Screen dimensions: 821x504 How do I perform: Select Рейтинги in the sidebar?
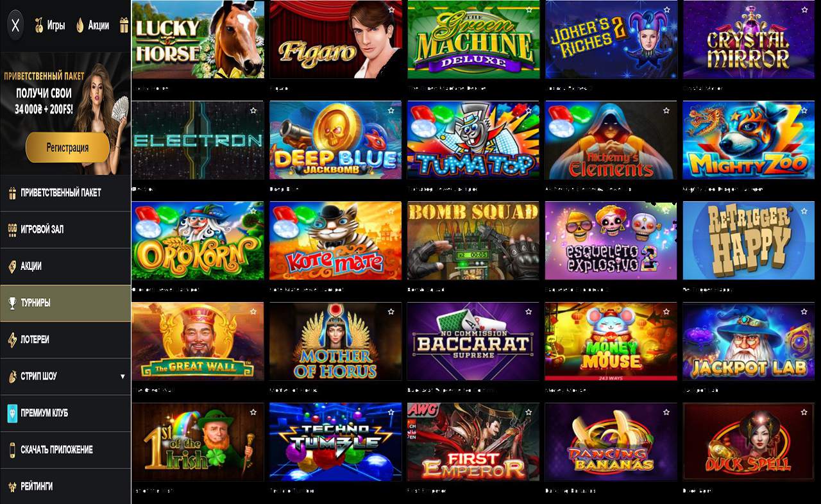(x=65, y=487)
